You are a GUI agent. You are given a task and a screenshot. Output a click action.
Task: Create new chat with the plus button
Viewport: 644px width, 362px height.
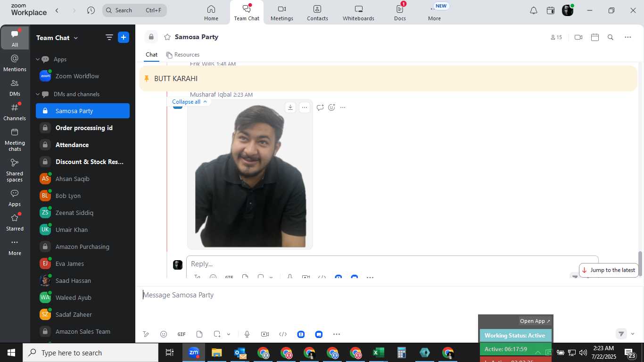[124, 37]
